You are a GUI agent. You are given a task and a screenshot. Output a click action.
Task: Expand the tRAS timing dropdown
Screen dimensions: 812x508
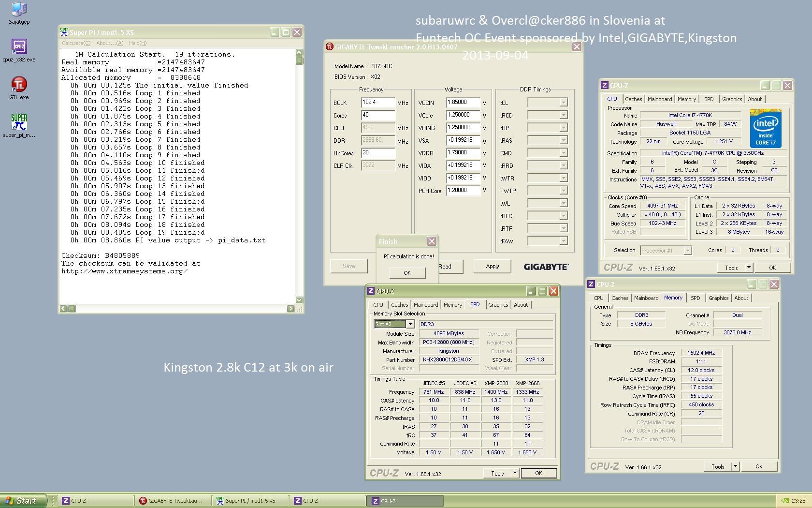563,140
